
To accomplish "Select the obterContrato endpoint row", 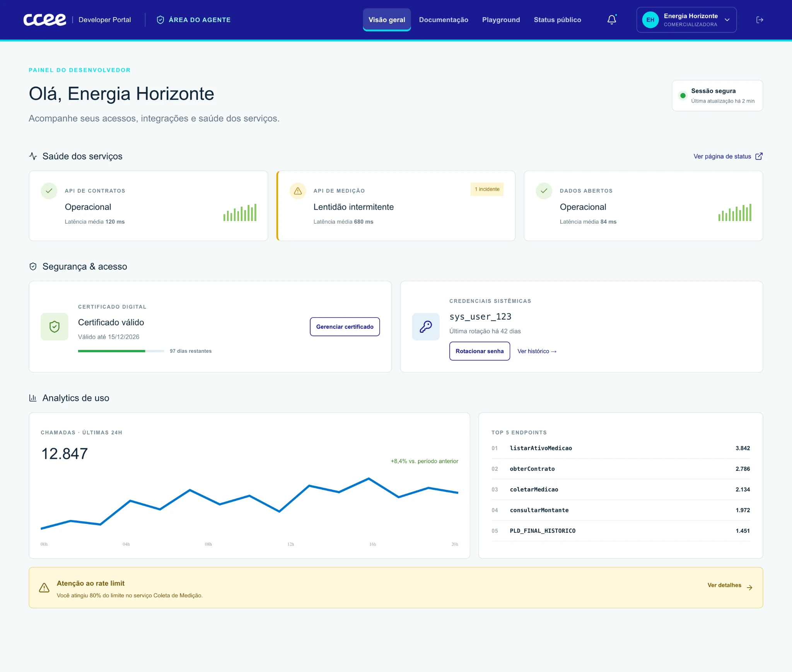I will 620,469.
